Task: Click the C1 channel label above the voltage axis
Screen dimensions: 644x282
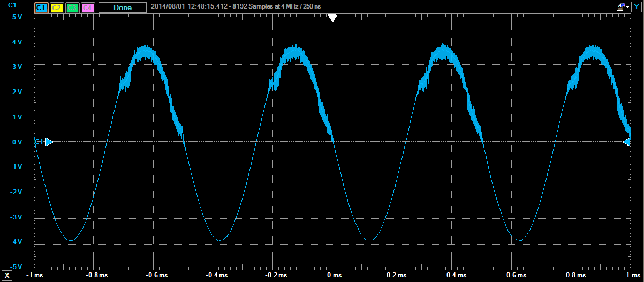Action: point(12,5)
